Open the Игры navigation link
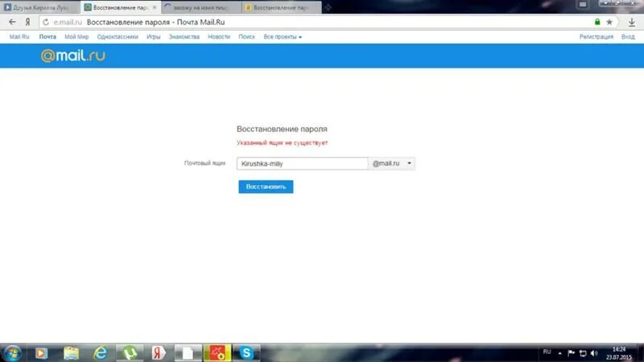644x362 pixels. tap(154, 36)
